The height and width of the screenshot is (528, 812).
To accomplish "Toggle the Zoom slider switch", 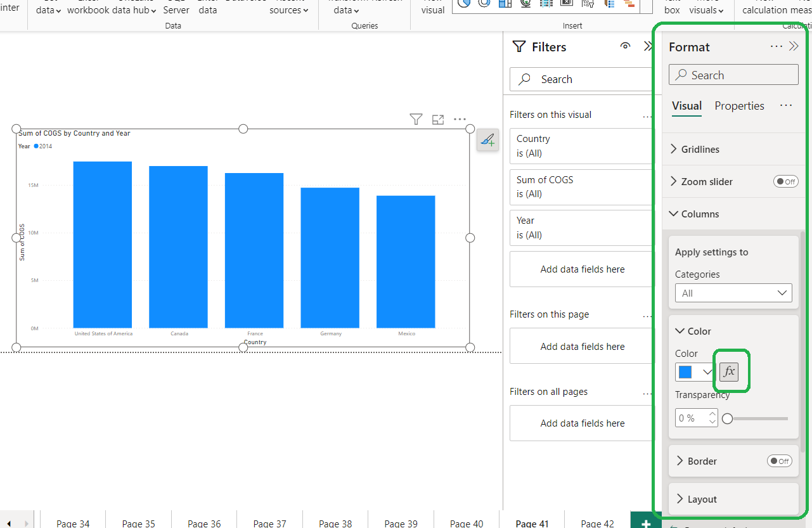I will click(x=785, y=181).
